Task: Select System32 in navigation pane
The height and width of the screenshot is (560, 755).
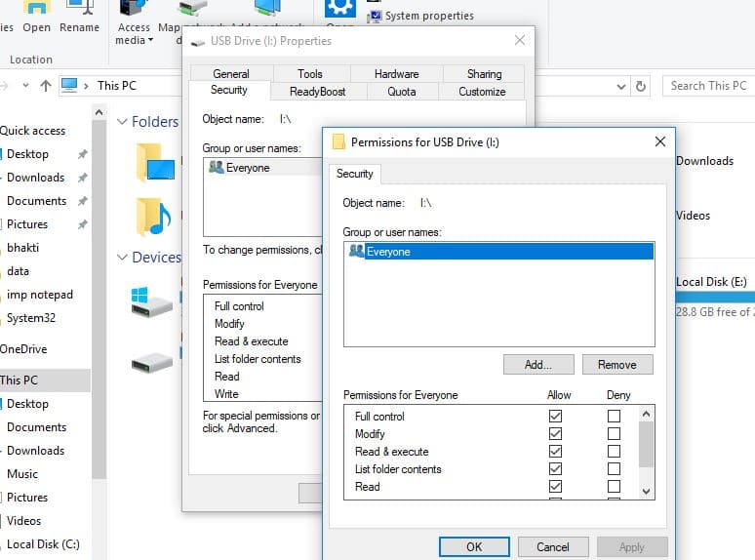Action: click(31, 318)
